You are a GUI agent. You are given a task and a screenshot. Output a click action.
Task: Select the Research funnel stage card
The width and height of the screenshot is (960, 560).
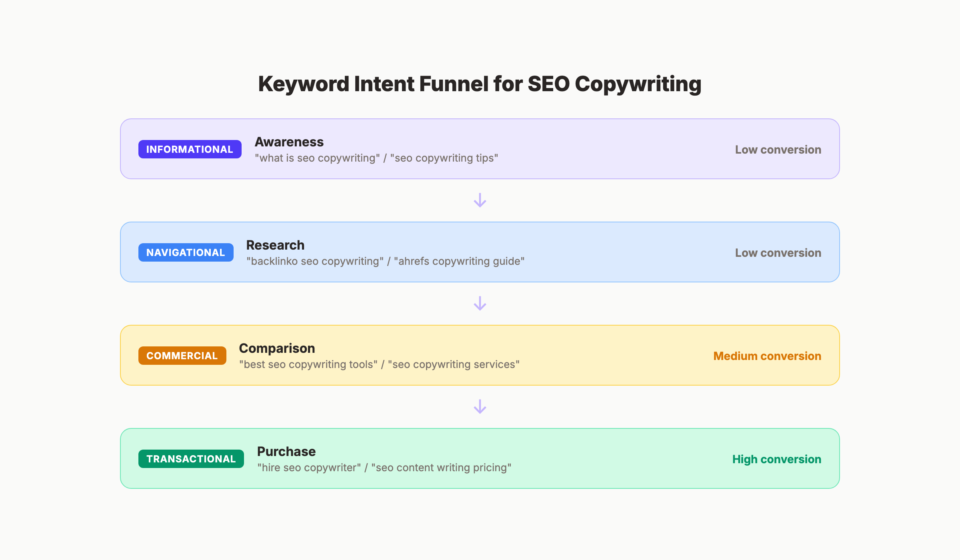(480, 252)
